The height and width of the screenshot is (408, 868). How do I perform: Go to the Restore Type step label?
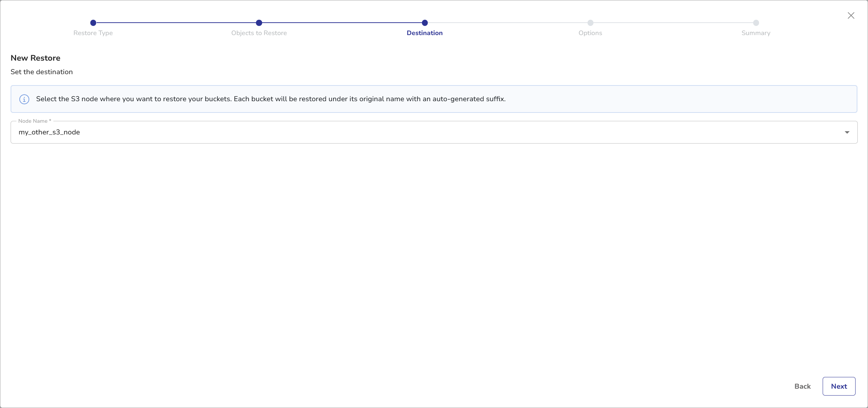tap(93, 33)
